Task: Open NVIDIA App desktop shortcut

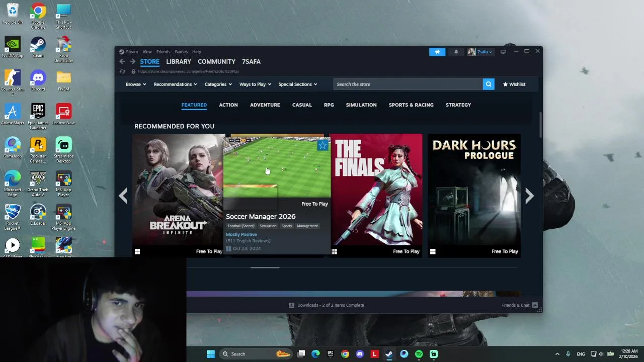Action: tap(13, 47)
